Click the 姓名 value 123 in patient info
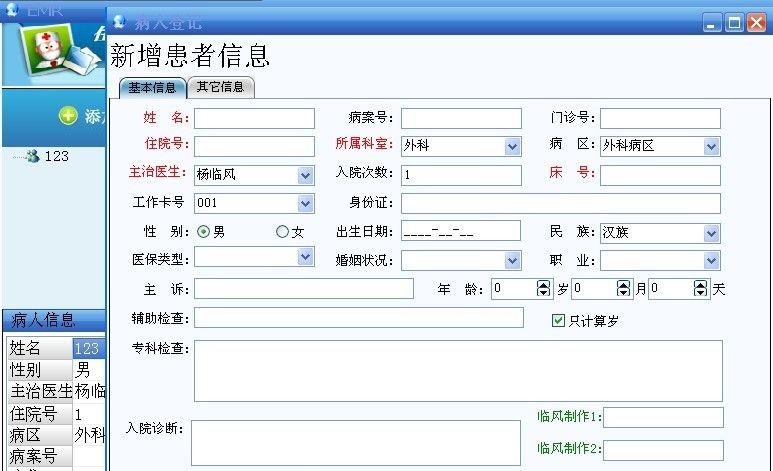 [x=89, y=348]
